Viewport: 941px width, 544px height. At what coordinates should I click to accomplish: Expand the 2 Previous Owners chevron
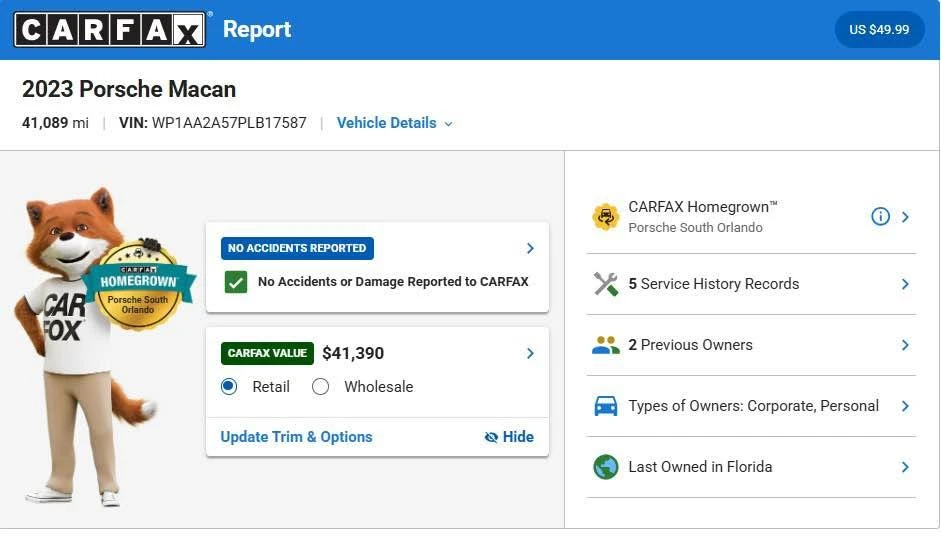[x=905, y=345]
